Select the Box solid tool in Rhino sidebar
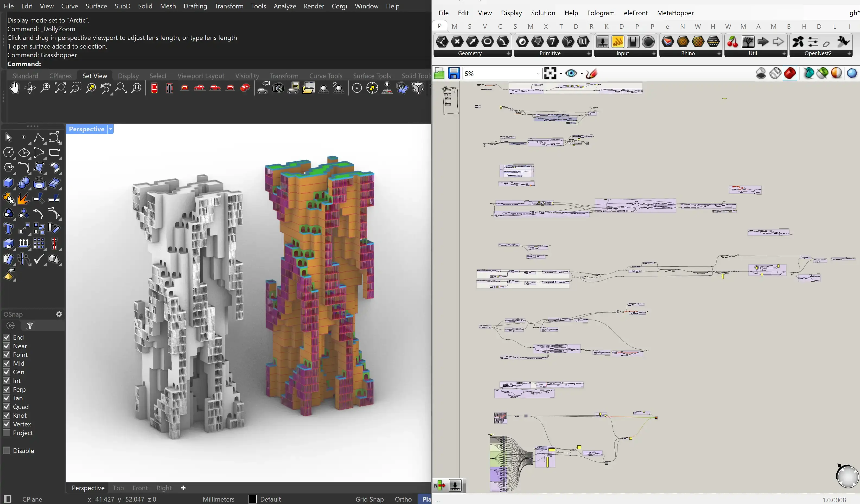This screenshot has height=504, width=860. tap(8, 183)
